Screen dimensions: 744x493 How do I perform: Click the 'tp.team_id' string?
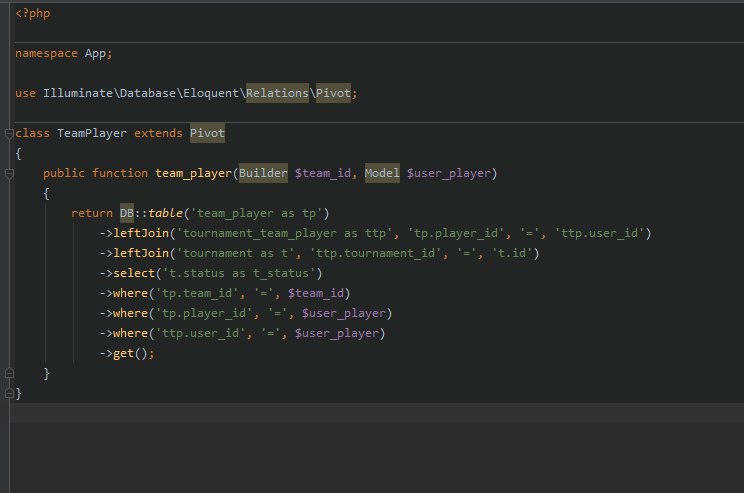(x=197, y=293)
